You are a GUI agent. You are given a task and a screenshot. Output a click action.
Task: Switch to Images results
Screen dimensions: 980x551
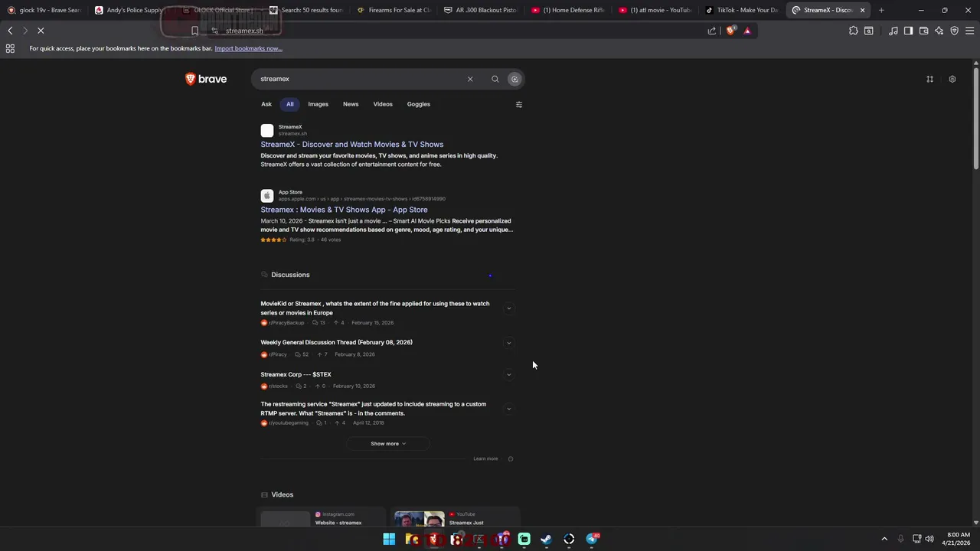(318, 104)
